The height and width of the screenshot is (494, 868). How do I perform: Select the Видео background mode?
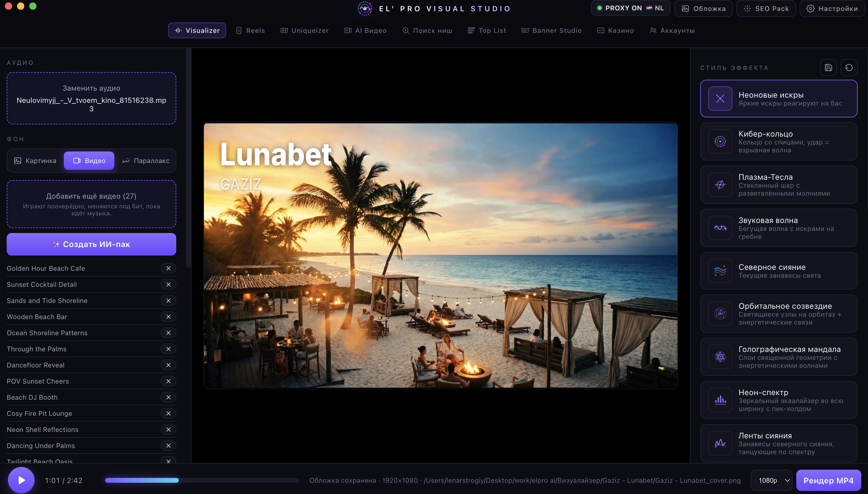(x=89, y=161)
